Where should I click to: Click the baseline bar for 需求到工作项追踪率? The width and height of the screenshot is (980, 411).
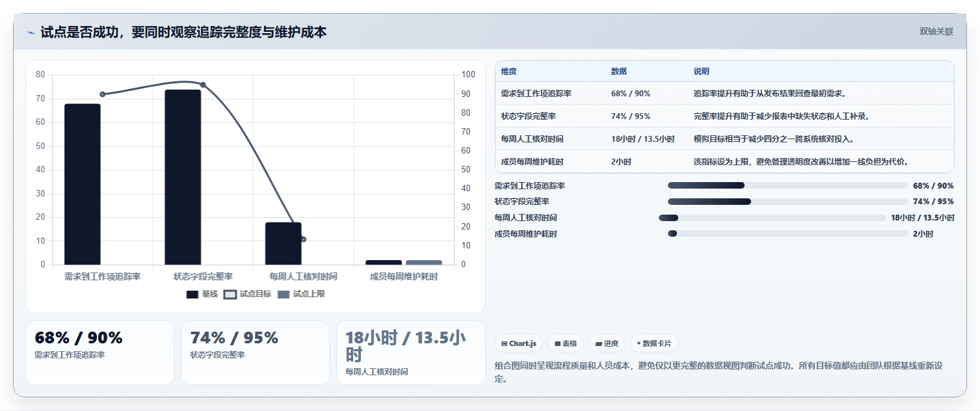point(83,184)
